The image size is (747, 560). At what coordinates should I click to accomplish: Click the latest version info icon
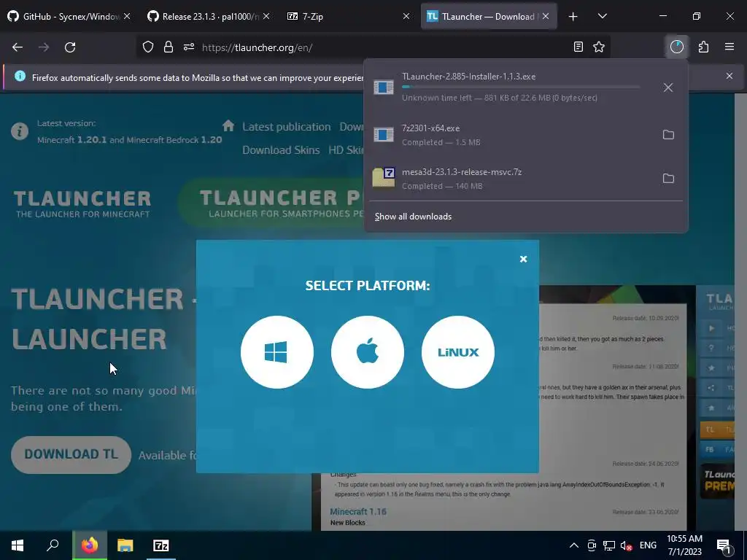point(20,131)
